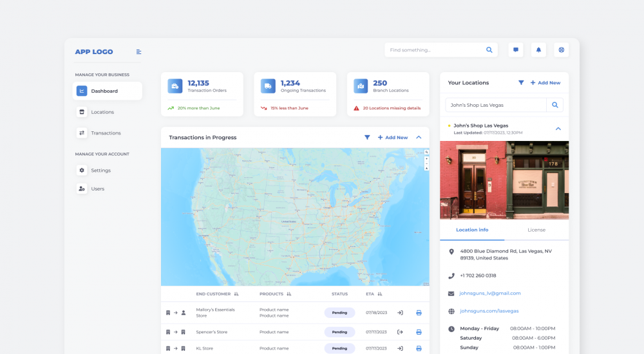Sort the table by End Customer

tap(236, 294)
